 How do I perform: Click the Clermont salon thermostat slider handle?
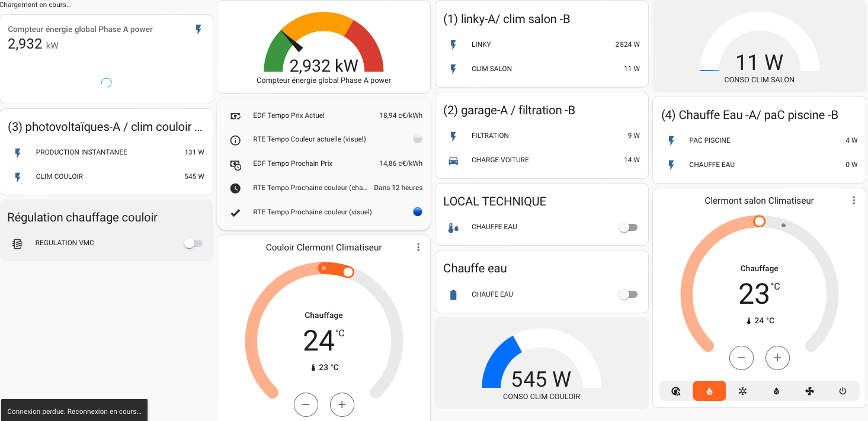(x=759, y=221)
